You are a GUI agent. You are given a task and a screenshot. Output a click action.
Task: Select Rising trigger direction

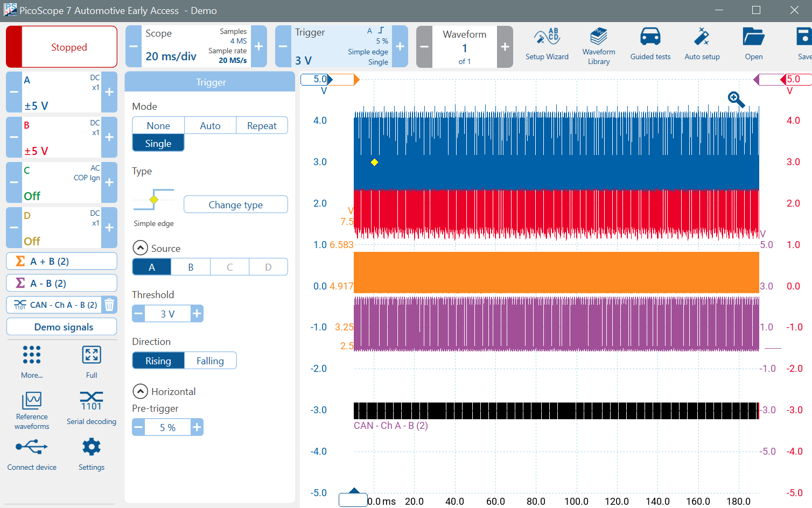coord(158,361)
